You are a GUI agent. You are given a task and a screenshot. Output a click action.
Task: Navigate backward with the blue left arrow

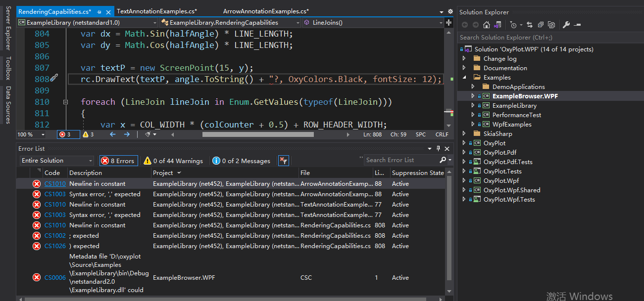112,134
